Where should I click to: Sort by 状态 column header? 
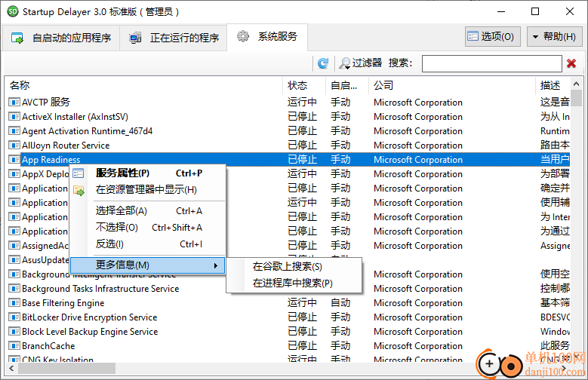click(x=304, y=85)
